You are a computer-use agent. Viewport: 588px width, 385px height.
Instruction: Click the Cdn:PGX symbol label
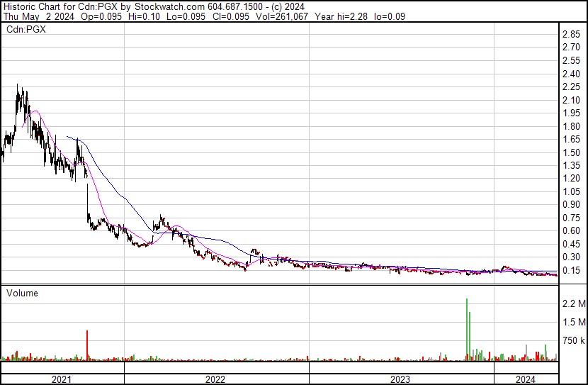(26, 29)
